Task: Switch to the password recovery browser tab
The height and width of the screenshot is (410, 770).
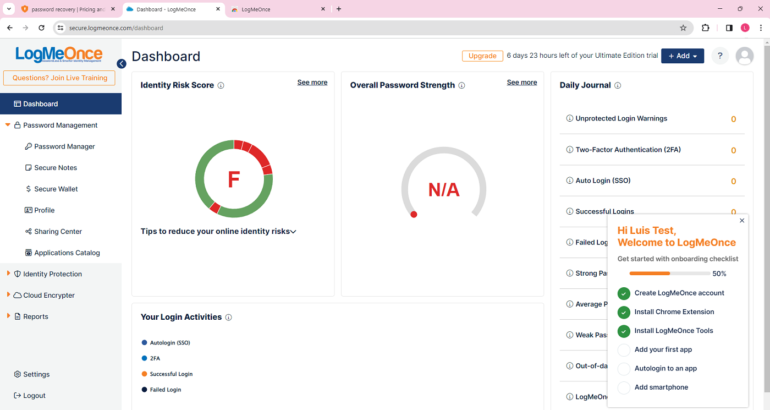Action: (66, 9)
